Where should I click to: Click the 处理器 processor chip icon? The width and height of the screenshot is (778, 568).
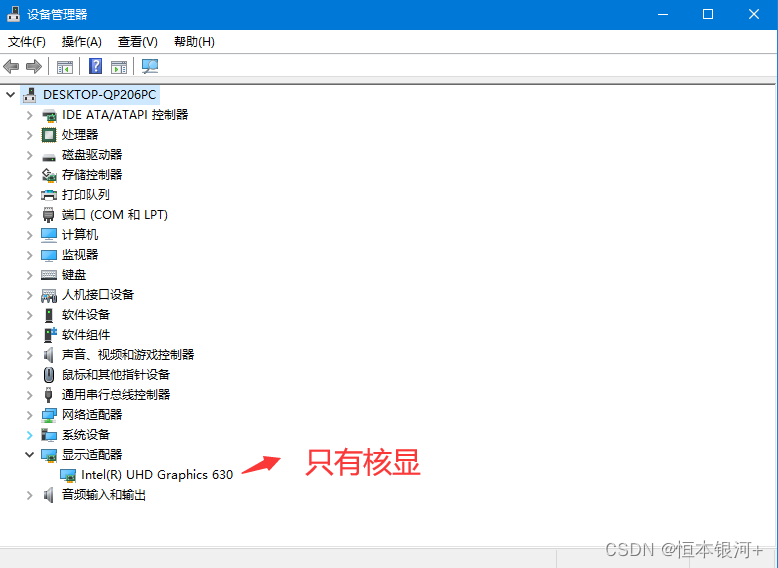49,134
